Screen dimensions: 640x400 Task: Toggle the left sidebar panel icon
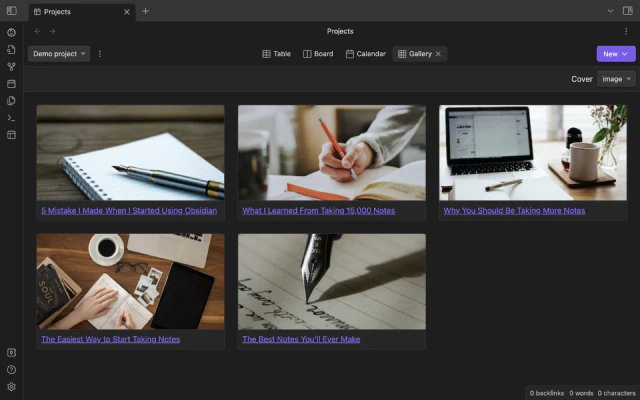(11, 11)
